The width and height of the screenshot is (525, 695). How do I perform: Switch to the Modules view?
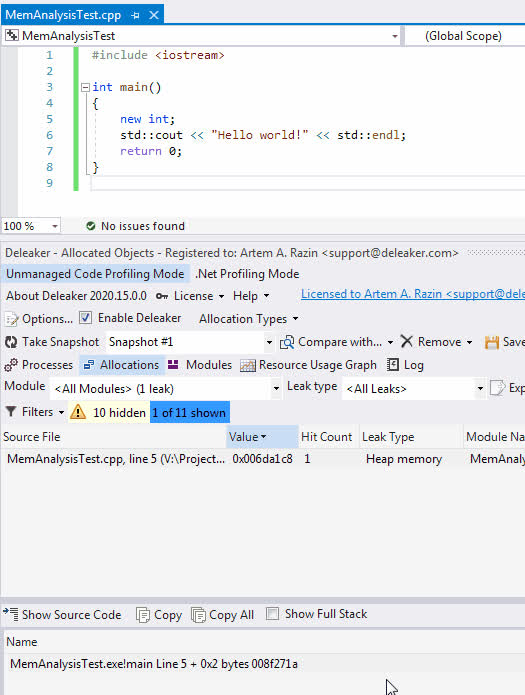209,365
